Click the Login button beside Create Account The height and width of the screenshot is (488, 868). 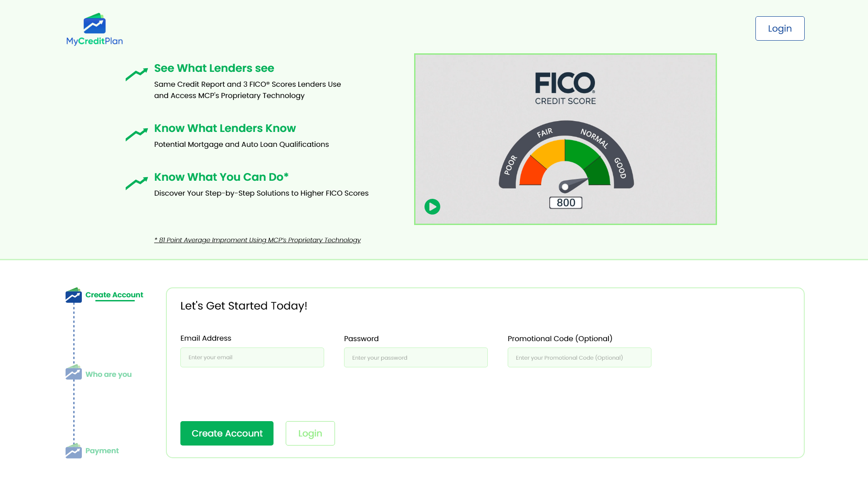pos(310,433)
